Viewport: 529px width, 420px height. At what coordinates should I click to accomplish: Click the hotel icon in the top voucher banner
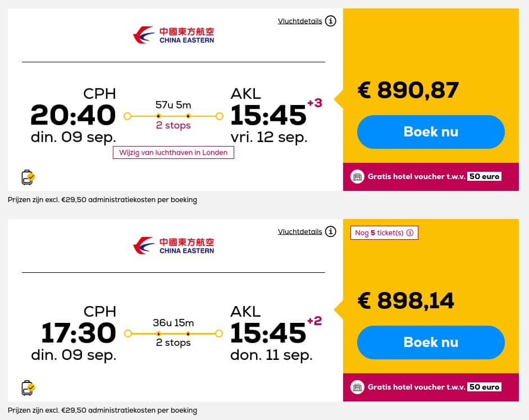pyautogui.click(x=358, y=176)
